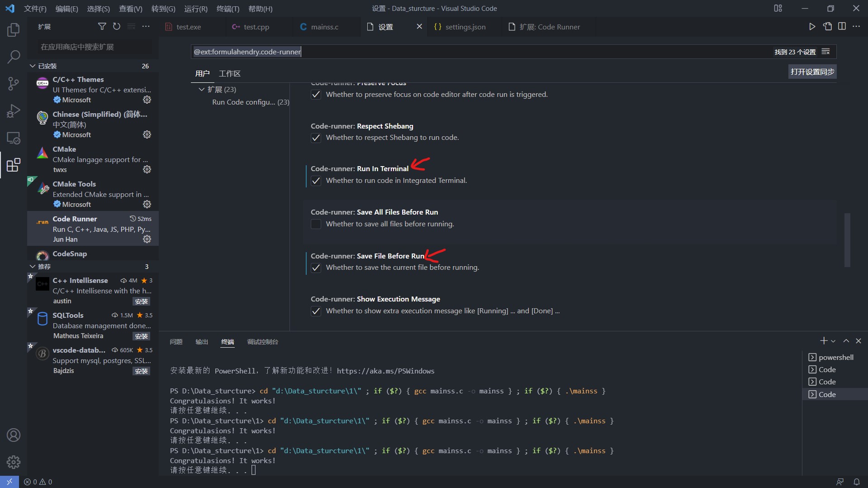The image size is (868, 488).
Task: Enable Save All Files Before Run
Action: pyautogui.click(x=316, y=224)
